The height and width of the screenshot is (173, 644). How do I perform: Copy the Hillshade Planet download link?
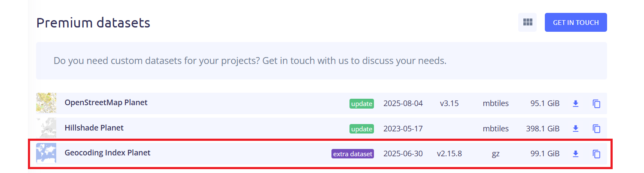pos(596,128)
